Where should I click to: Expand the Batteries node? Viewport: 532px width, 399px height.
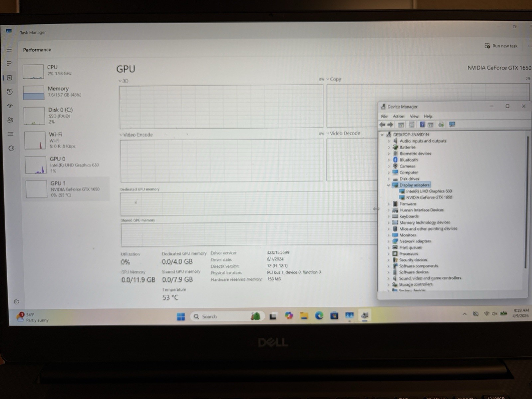389,147
